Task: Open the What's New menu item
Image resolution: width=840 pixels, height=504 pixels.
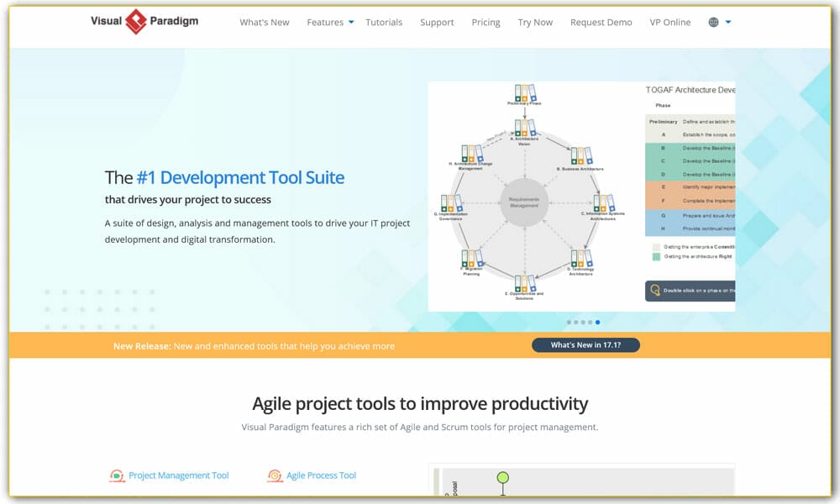Action: pos(265,23)
